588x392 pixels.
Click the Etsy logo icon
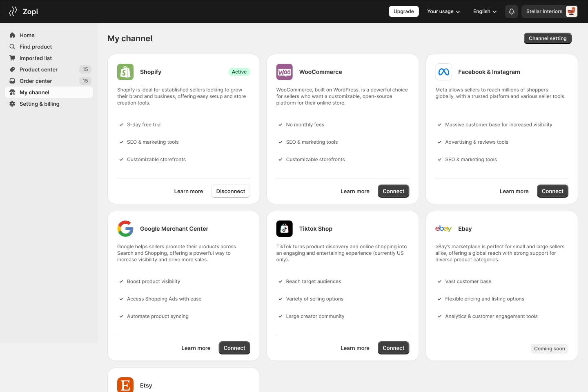[x=125, y=385]
